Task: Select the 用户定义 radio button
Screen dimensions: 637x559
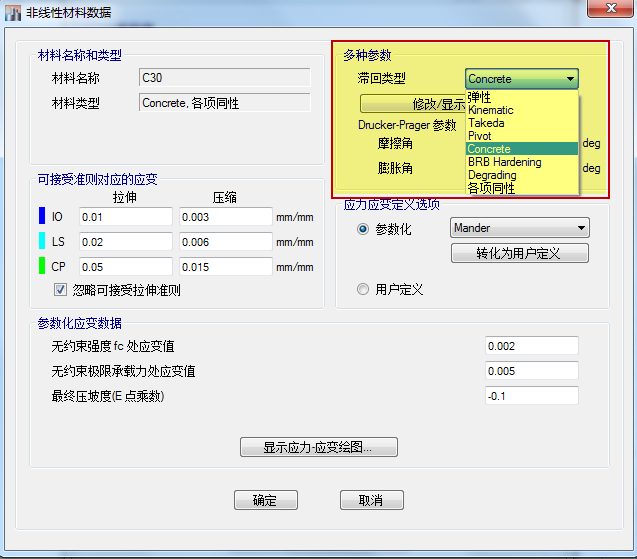Action: pyautogui.click(x=364, y=289)
